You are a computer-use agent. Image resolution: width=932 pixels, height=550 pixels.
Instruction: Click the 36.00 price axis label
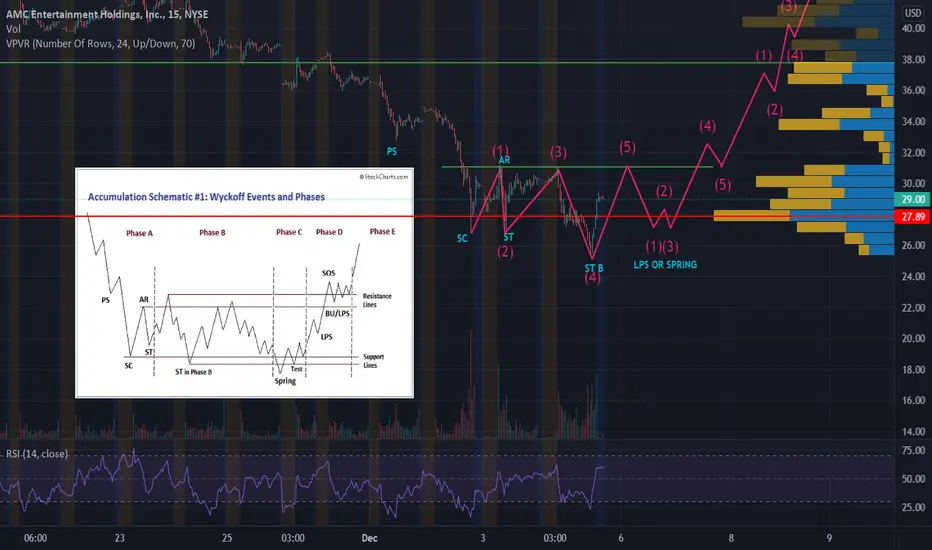pos(913,90)
